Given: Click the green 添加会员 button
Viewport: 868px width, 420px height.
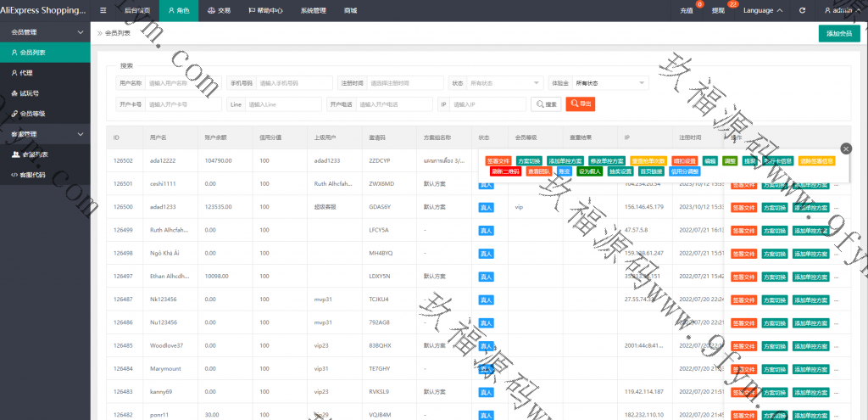Looking at the screenshot, I should (838, 34).
